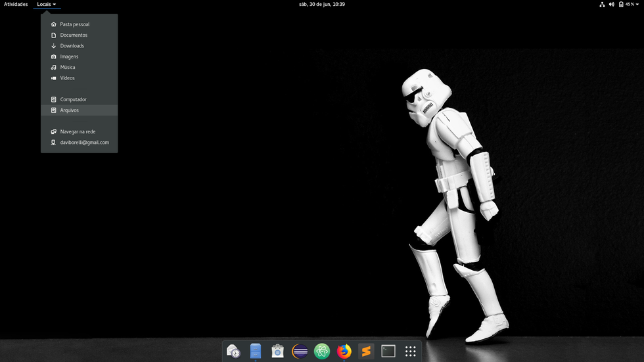The height and width of the screenshot is (362, 644).
Task: Click the network status icon in top bar
Action: click(602, 5)
